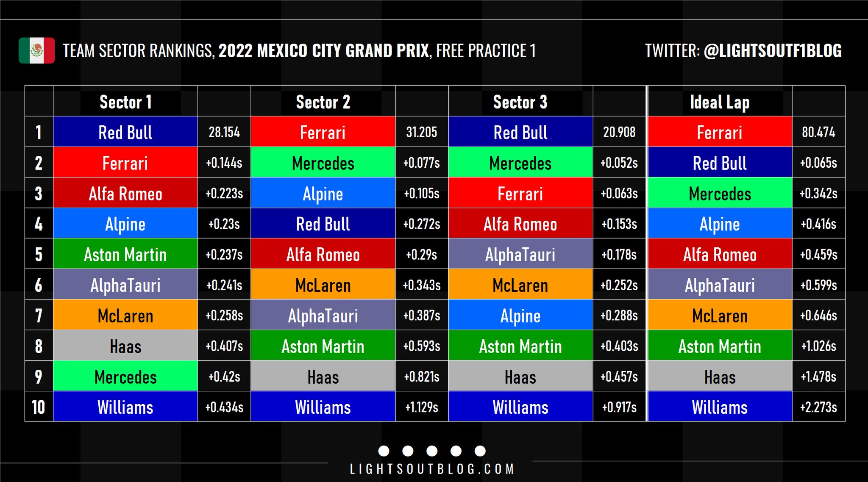Click the rank 10 row number
This screenshot has width=868, height=482.
pyautogui.click(x=39, y=407)
